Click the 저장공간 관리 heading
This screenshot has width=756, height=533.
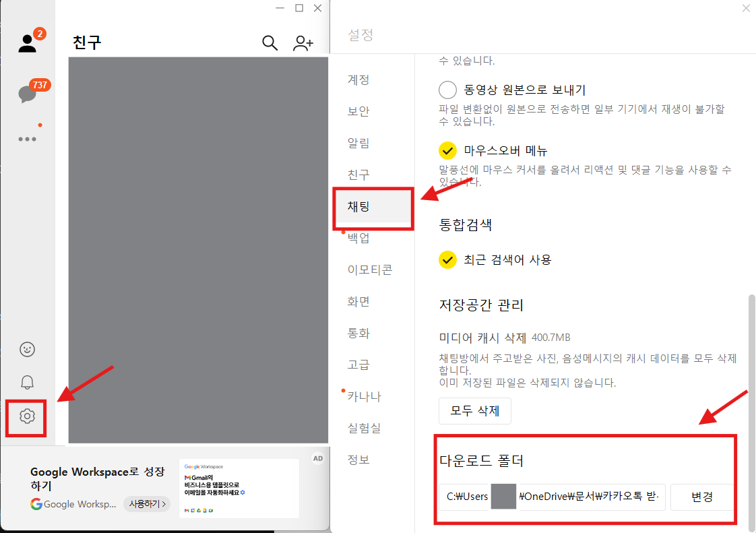click(x=481, y=305)
